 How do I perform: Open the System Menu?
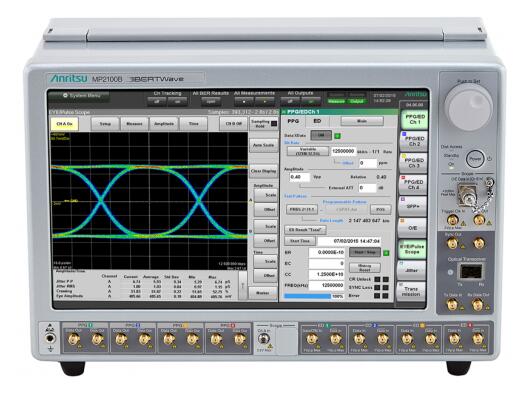(x=79, y=96)
